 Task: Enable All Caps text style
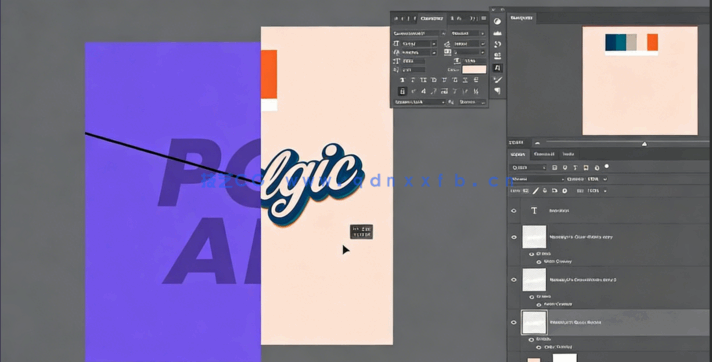coord(423,80)
